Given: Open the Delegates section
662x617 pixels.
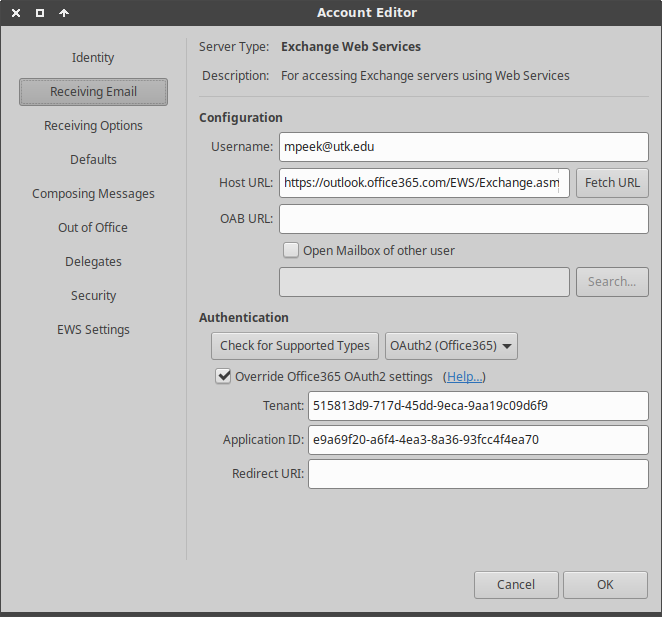Looking at the screenshot, I should point(93,262).
